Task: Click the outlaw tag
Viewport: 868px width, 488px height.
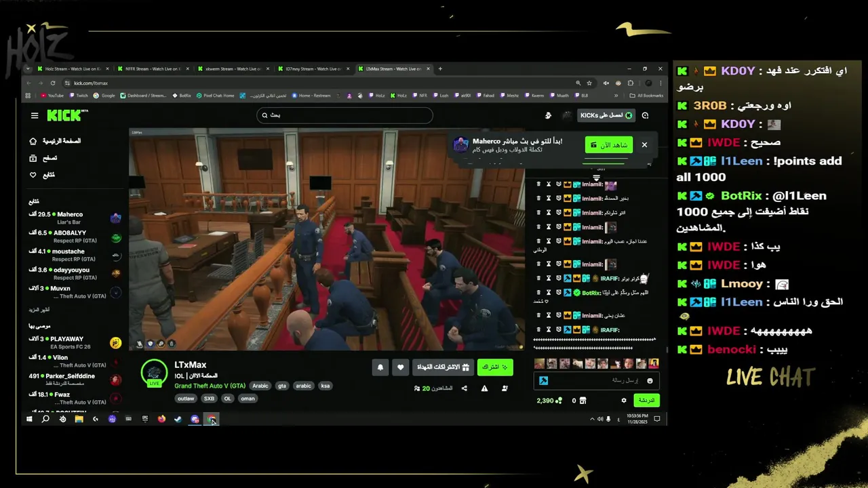Action: coord(186,399)
